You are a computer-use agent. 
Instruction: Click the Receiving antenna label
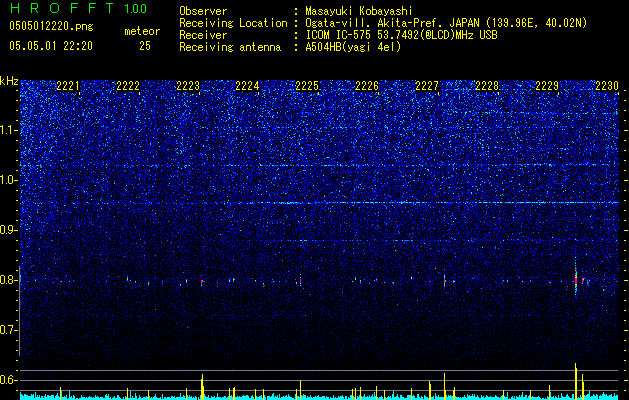(230, 47)
